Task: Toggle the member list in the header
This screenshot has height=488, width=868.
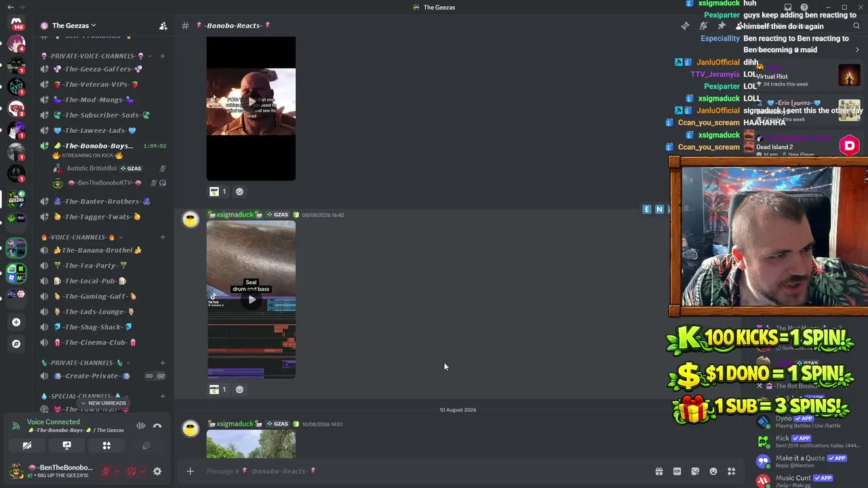Action: click(739, 26)
